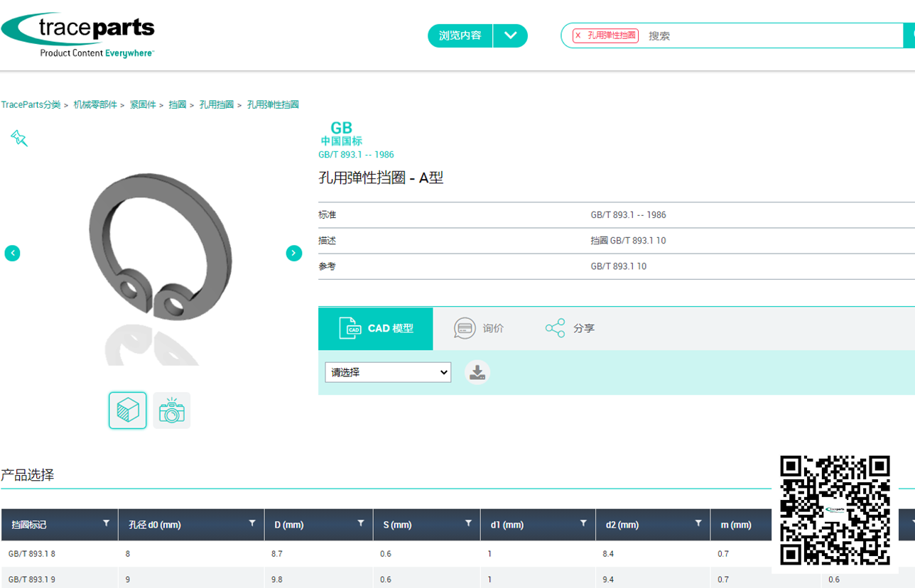The image size is (915, 588).
Task: Open the 紧固件 breadcrumb link
Action: [x=143, y=104]
